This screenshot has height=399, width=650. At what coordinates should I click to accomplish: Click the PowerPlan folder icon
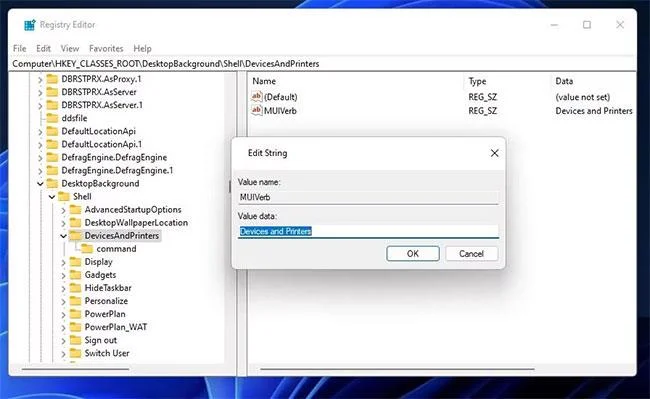click(x=75, y=314)
